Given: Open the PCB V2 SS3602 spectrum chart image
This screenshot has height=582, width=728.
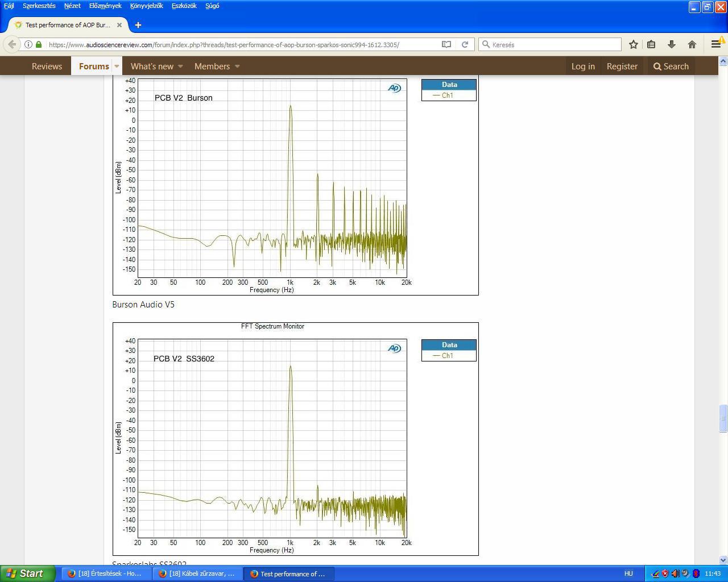Looking at the screenshot, I should pos(296,439).
